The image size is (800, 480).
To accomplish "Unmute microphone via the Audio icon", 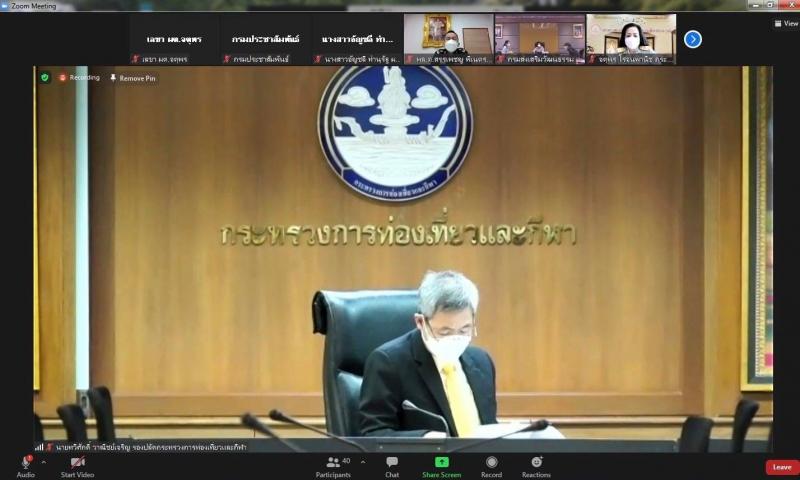I will coord(26,466).
